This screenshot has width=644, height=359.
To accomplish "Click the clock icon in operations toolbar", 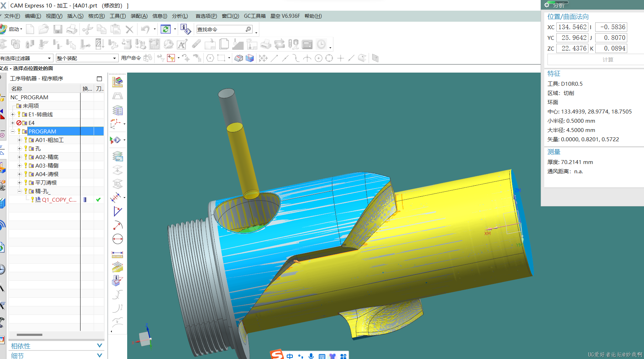I will (x=321, y=44).
